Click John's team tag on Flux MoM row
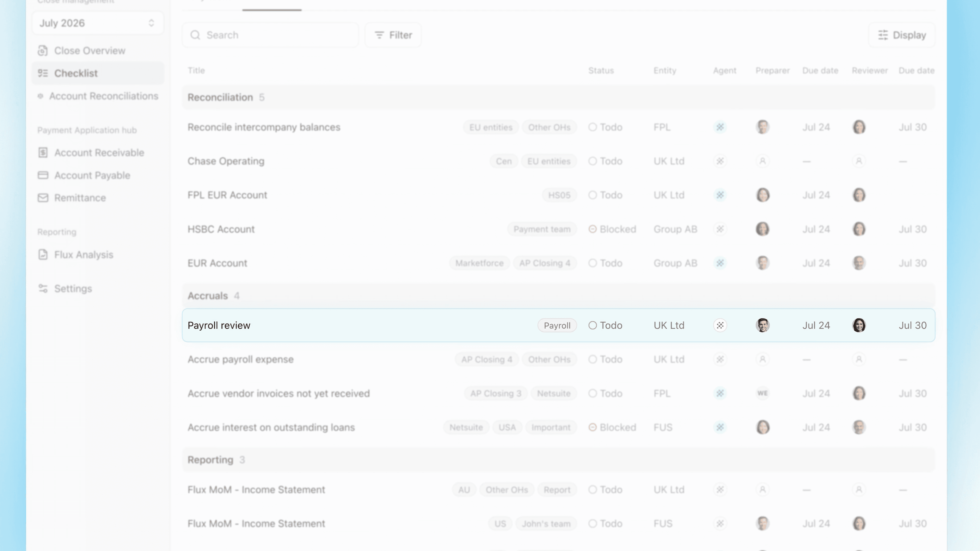Viewport: 980px width, 551px height. 546,523
